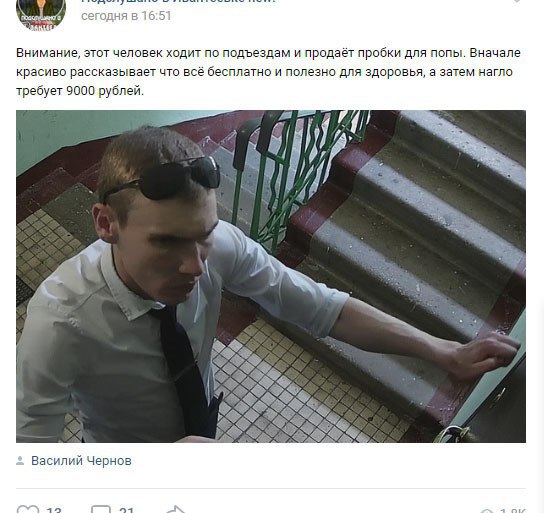
Task: Share the post using the arrow icon
Action: (x=176, y=509)
